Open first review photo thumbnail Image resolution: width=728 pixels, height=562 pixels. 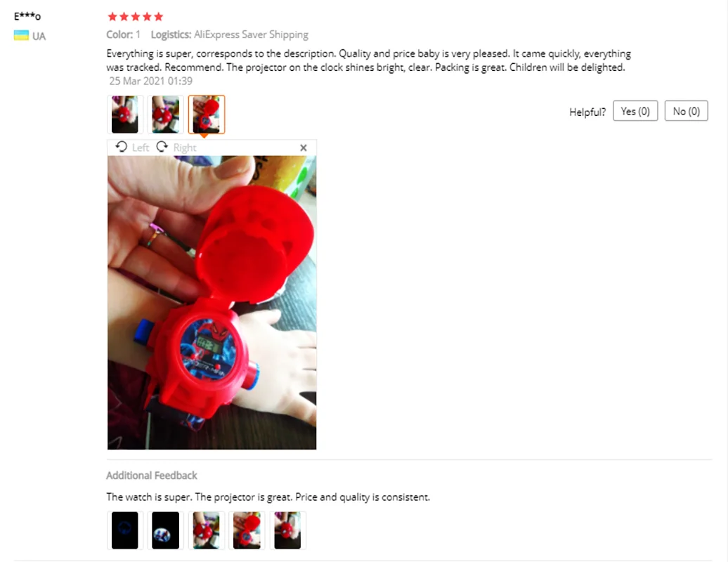(x=125, y=115)
